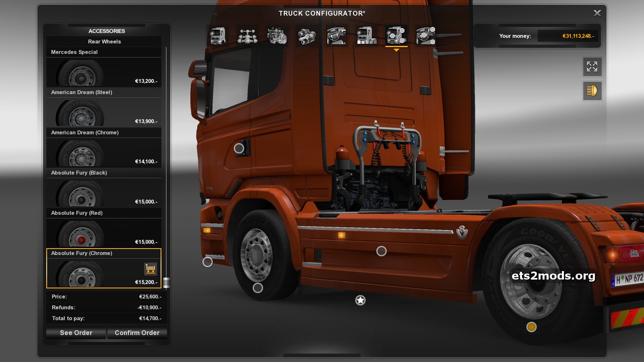Open the interior accessories category

[426, 35]
